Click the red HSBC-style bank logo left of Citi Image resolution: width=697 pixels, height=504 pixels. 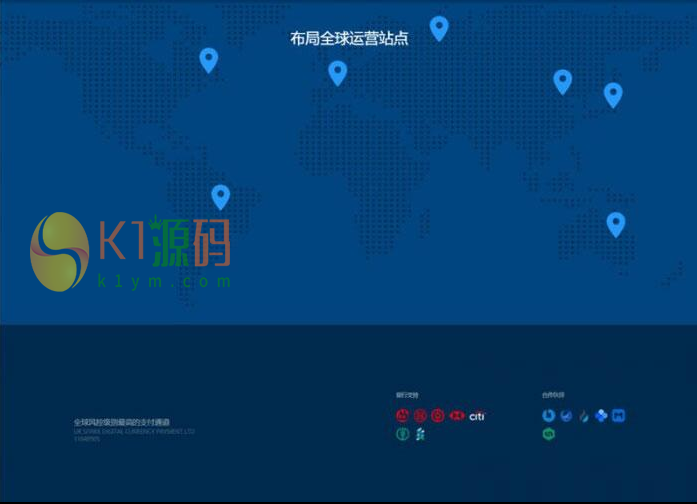(x=457, y=416)
